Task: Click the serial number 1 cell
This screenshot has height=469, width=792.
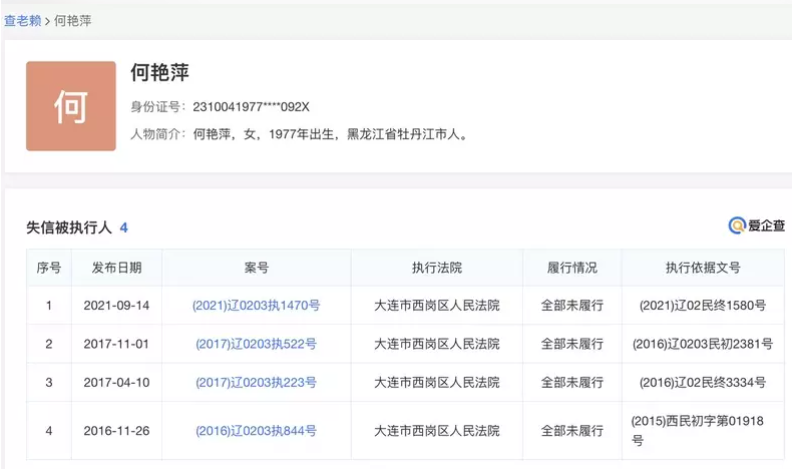Action: click(x=49, y=305)
